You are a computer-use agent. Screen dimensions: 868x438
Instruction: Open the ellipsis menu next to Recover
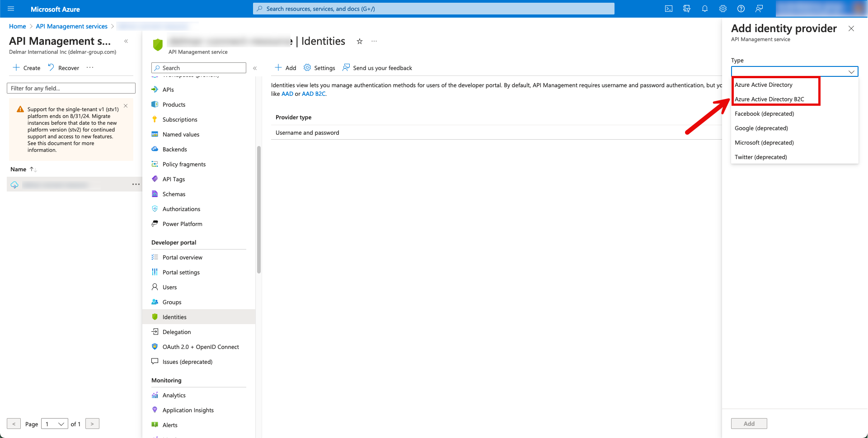coord(90,68)
